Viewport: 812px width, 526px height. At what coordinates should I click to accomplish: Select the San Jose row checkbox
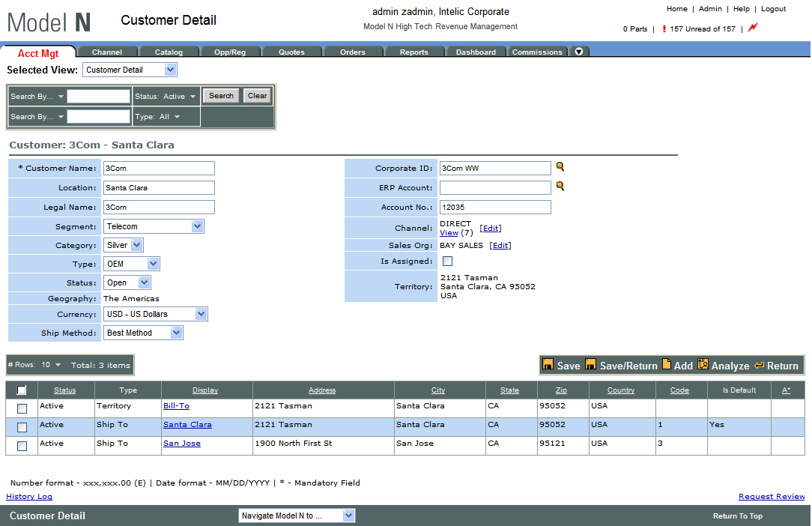tap(22, 446)
